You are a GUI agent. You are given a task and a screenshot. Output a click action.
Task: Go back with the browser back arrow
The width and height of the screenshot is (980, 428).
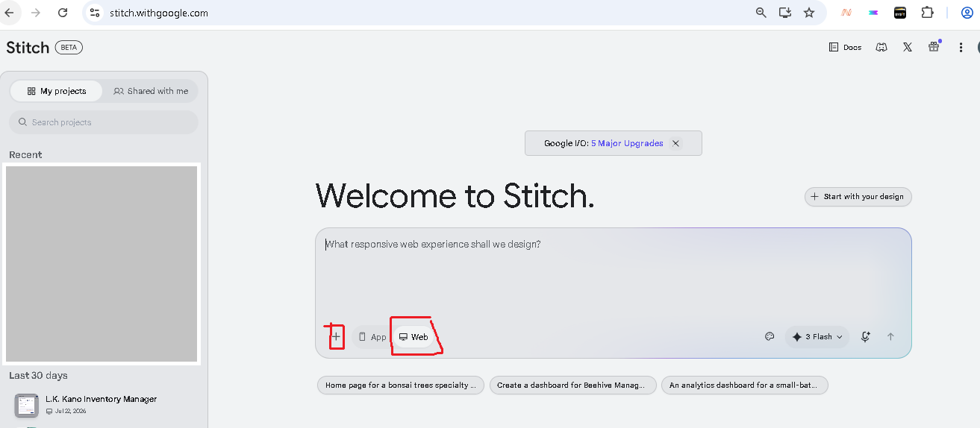(x=10, y=13)
